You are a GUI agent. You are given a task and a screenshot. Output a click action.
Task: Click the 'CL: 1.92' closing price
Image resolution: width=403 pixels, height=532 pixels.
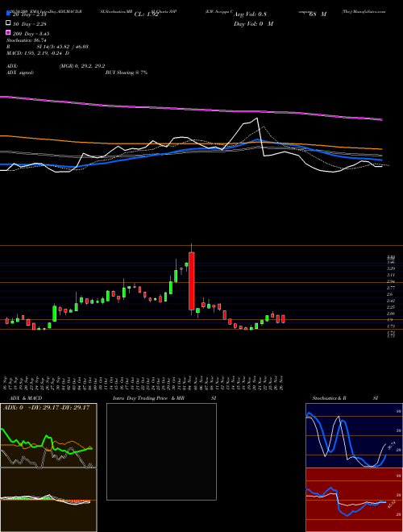click(147, 15)
